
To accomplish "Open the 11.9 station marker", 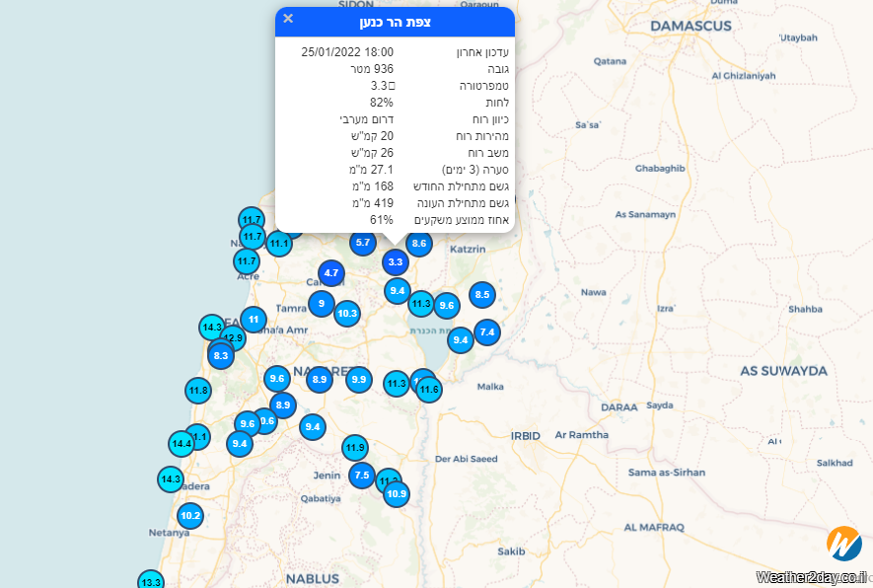I will (x=355, y=448).
